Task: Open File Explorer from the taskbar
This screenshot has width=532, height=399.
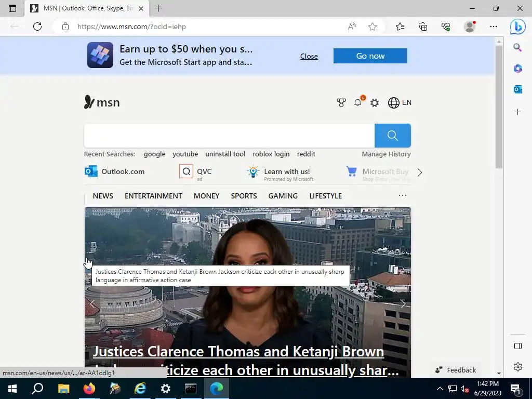Action: 63,389
